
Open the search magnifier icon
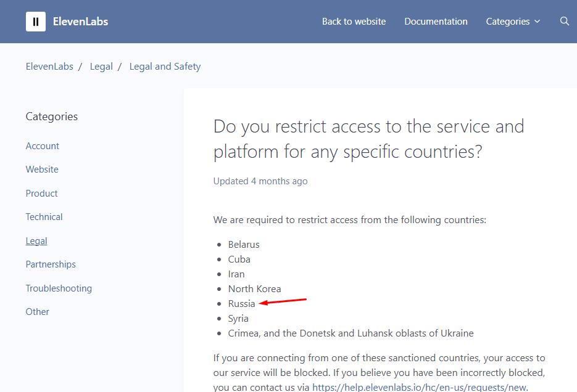click(x=564, y=22)
